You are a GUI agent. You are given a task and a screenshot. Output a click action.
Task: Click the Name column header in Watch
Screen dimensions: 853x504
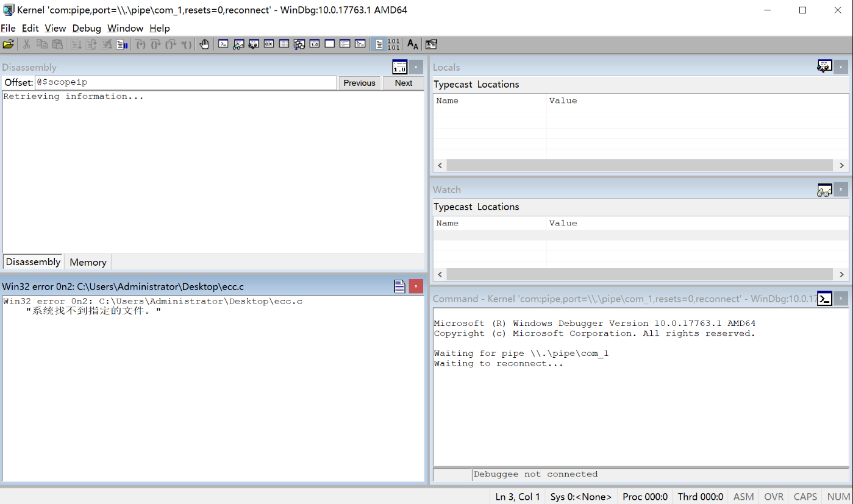490,223
